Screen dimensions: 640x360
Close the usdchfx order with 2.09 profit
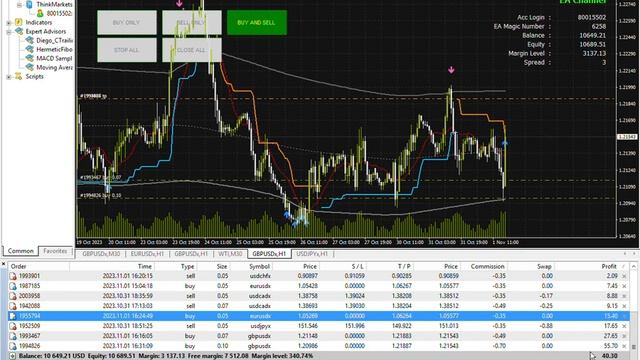coord(624,276)
